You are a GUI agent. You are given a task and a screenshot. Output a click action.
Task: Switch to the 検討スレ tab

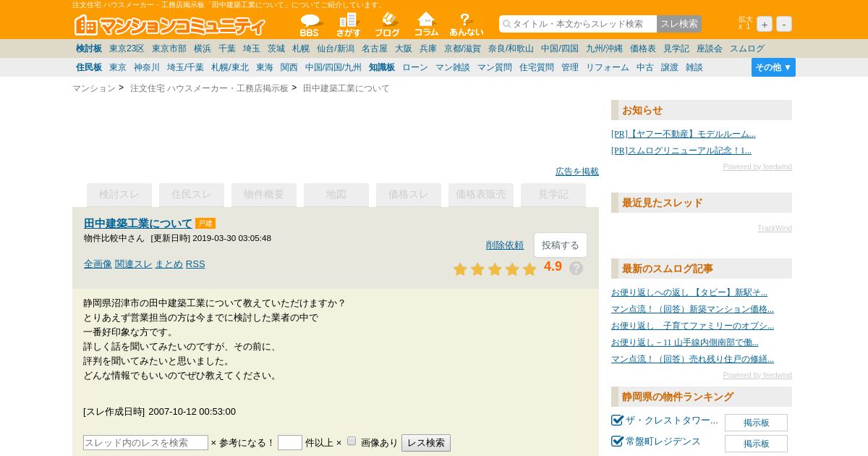coord(119,195)
